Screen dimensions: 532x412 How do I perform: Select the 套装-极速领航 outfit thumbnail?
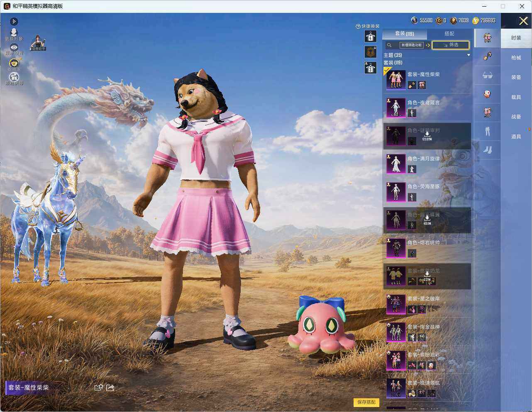(x=396, y=388)
